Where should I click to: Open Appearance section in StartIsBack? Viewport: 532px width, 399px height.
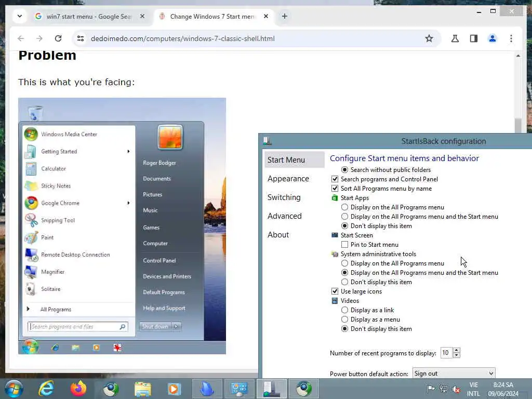288,179
